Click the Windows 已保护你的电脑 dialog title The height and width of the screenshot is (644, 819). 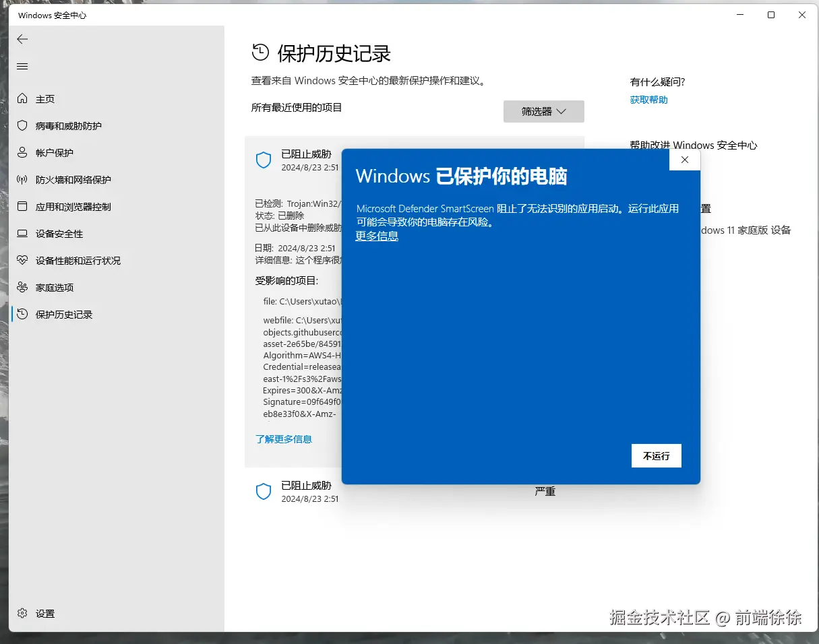[461, 176]
